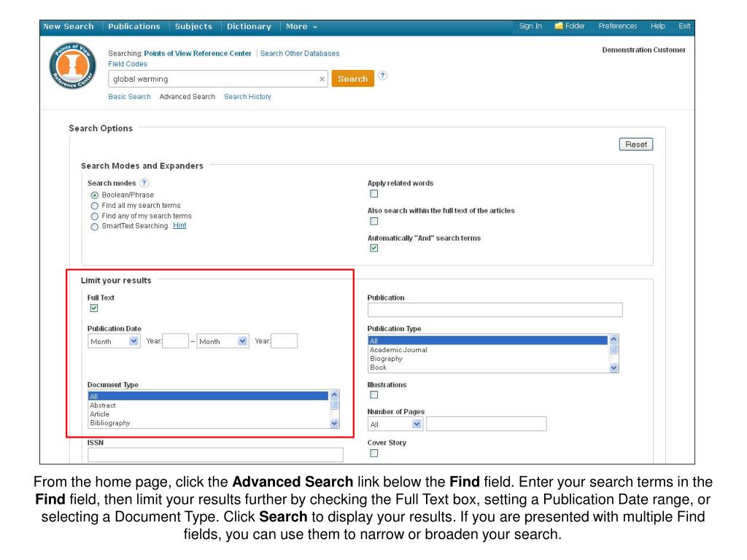Click the Reset button
Image resolution: width=747 pixels, height=560 pixels.
(x=636, y=144)
